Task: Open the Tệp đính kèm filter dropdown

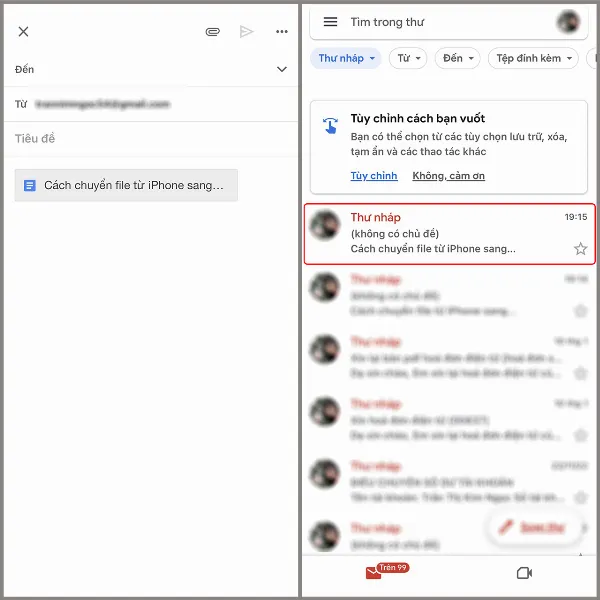Action: point(533,58)
